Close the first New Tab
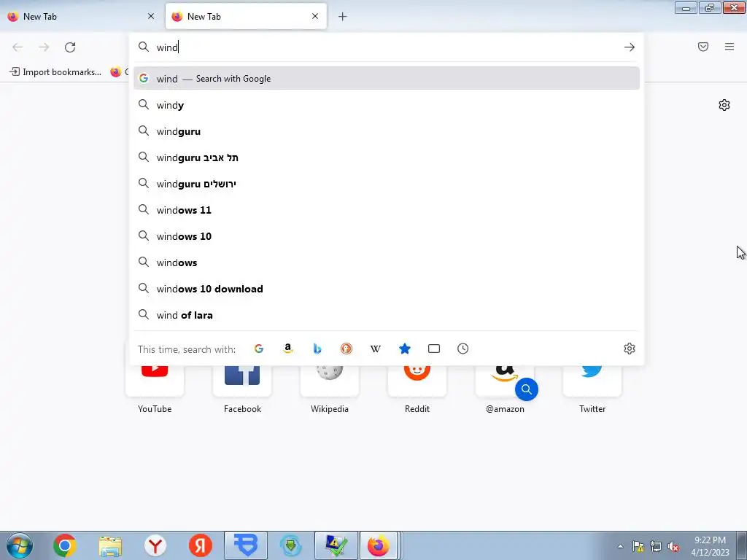 tap(151, 16)
